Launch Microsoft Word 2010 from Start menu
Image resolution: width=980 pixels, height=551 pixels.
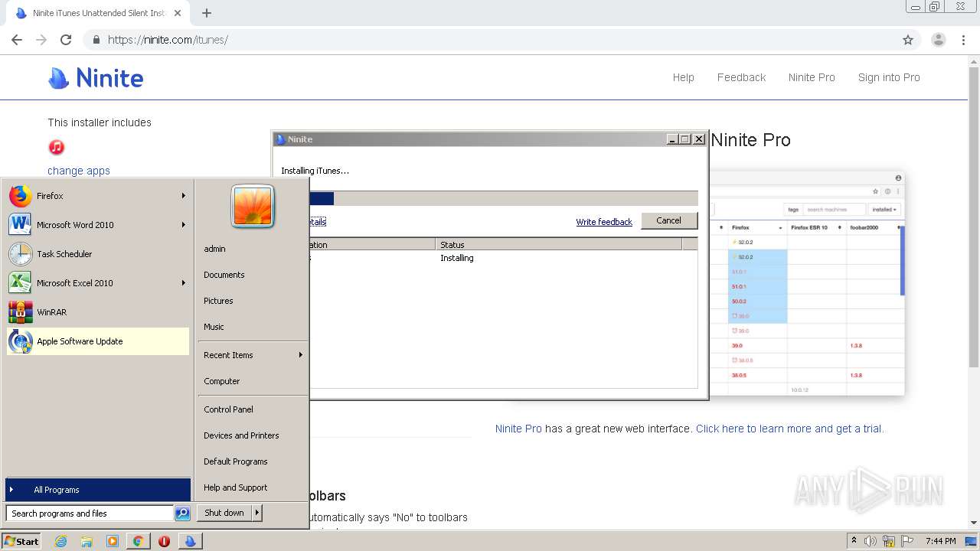pos(97,225)
